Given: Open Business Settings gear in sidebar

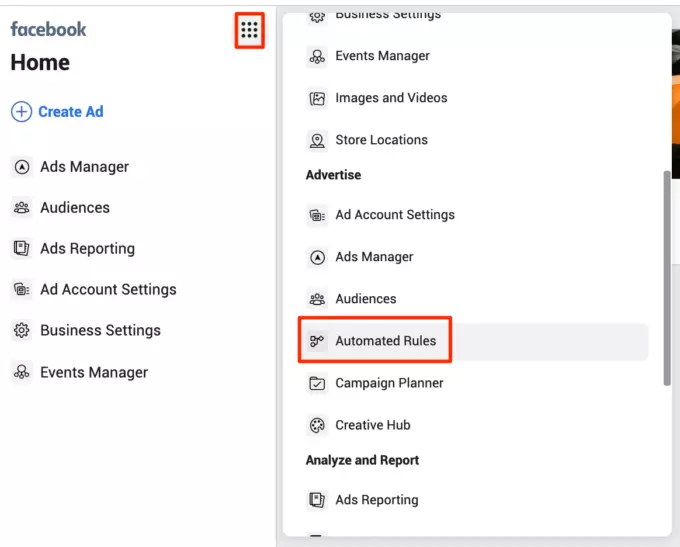Looking at the screenshot, I should tap(21, 331).
